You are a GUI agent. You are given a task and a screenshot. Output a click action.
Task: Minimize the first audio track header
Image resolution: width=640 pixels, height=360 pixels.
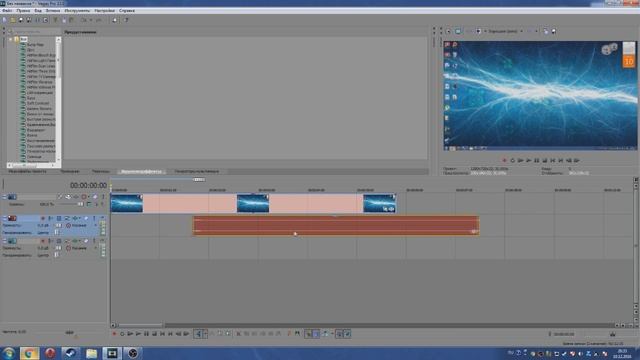[5, 219]
